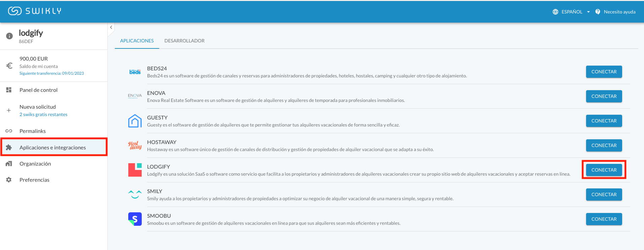Viewport: 644px width, 250px height.
Task: Click the ENOVA title text
Action: pyautogui.click(x=156, y=93)
